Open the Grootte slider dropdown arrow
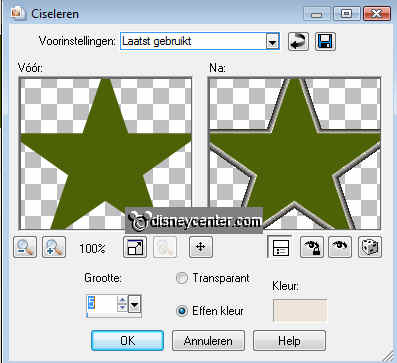The height and width of the screenshot is (363, 397). coord(134,304)
